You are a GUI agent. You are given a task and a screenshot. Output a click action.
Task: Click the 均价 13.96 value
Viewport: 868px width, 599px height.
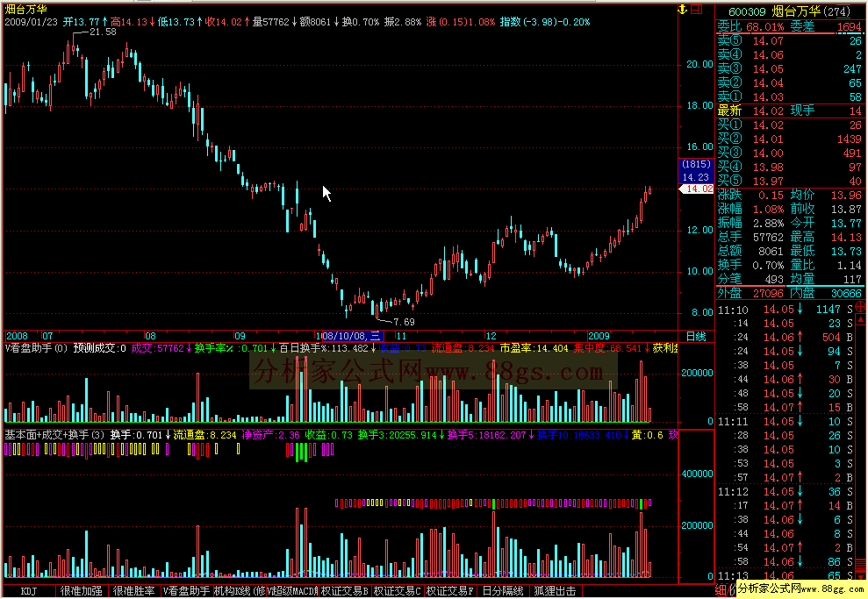click(x=846, y=195)
